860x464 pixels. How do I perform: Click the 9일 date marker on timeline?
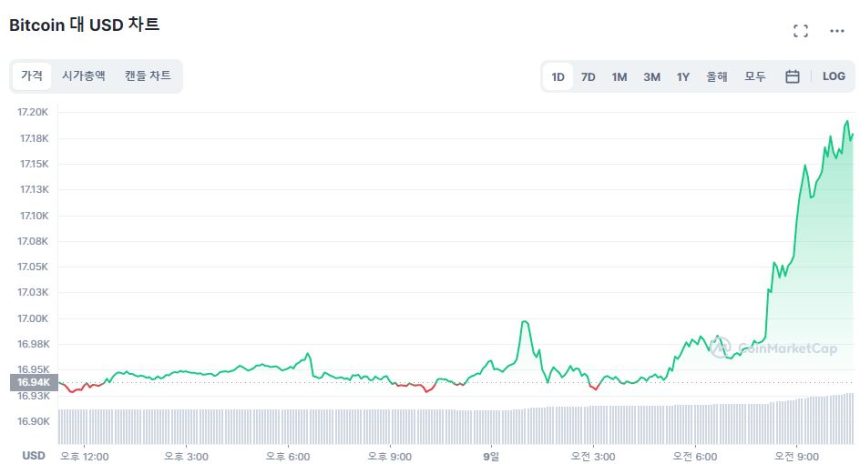491,456
